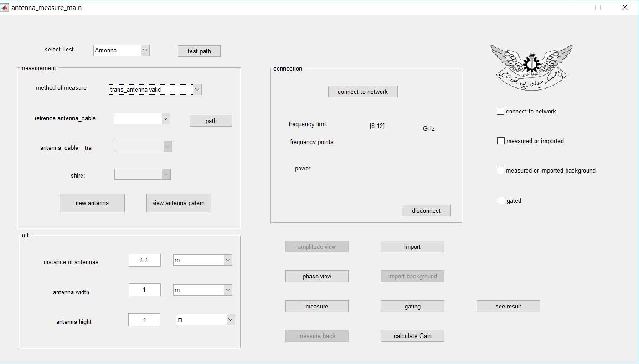Expand the method of measure dropdown
This screenshot has width=639, height=364.
pos(155,90)
